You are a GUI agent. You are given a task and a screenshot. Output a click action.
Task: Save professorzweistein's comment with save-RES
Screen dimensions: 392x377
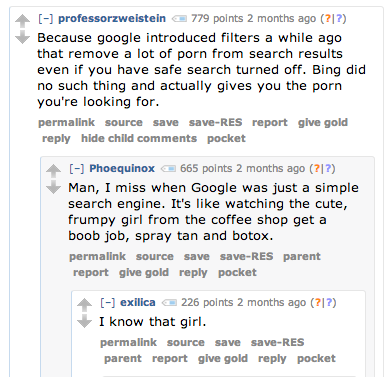click(215, 122)
